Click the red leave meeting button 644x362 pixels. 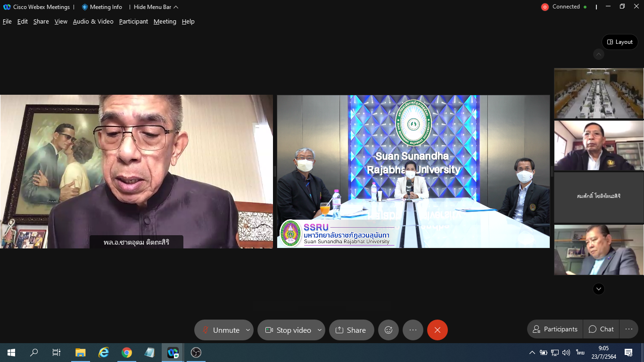point(437,330)
